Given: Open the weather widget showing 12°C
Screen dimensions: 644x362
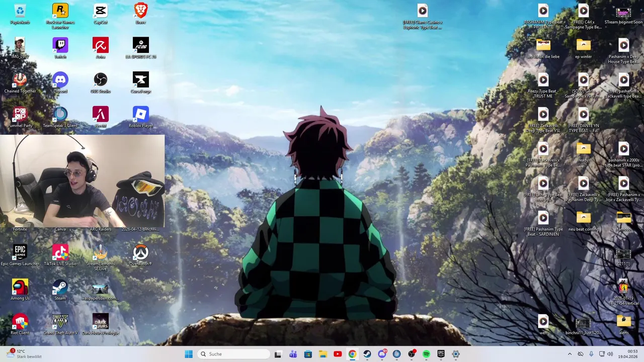Looking at the screenshot, I should tap(24, 354).
